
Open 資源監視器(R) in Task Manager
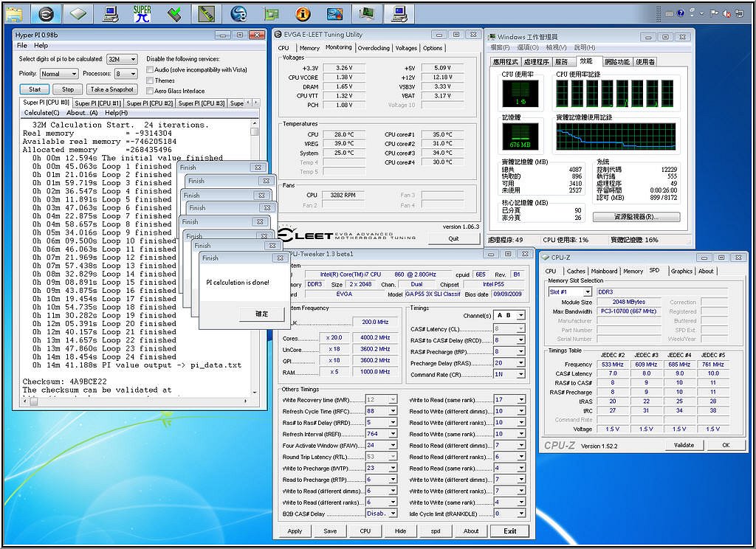[636, 217]
